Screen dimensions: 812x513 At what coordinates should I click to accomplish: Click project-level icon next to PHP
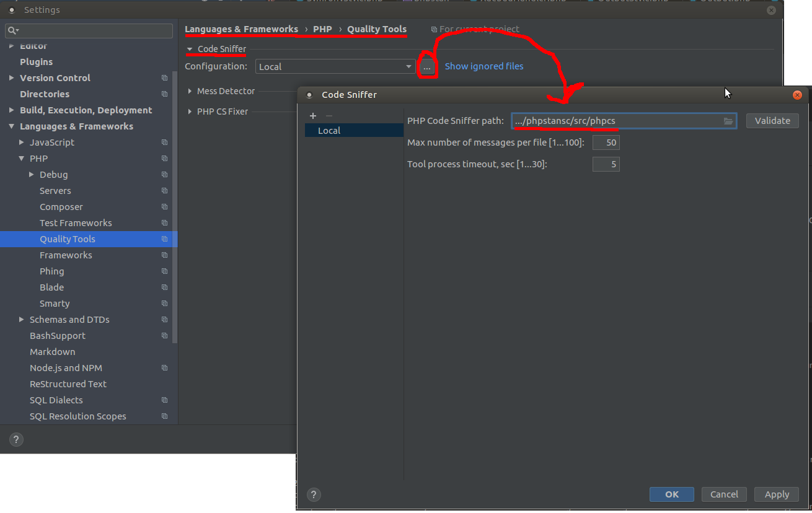pyautogui.click(x=164, y=159)
